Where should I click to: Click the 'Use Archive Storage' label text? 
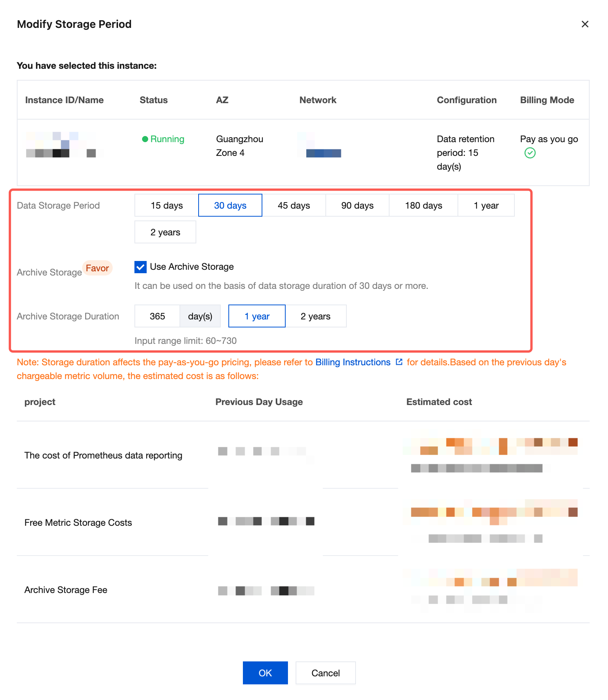(x=192, y=267)
